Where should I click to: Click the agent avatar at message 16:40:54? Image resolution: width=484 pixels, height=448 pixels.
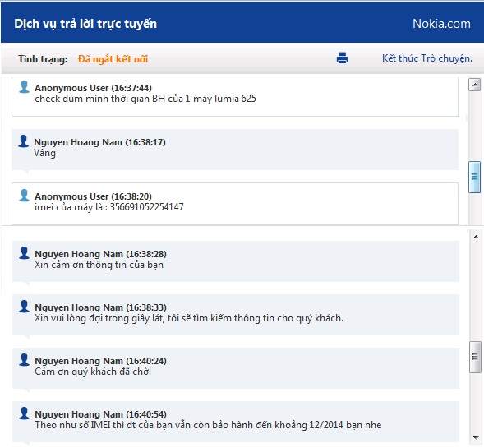(x=24, y=413)
